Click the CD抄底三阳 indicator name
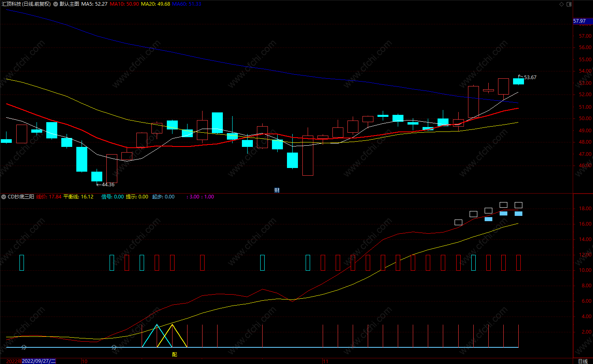The width and height of the screenshot is (593, 364). pyautogui.click(x=21, y=197)
